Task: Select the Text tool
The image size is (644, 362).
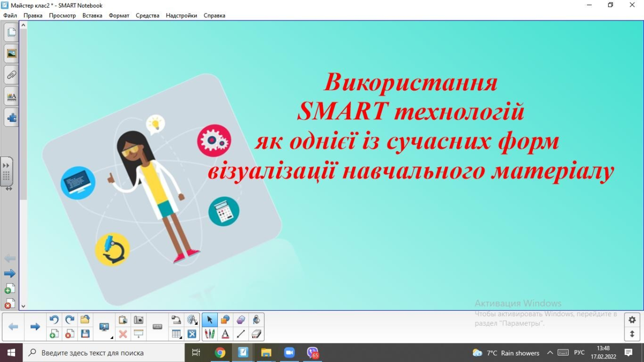Action: (225, 333)
